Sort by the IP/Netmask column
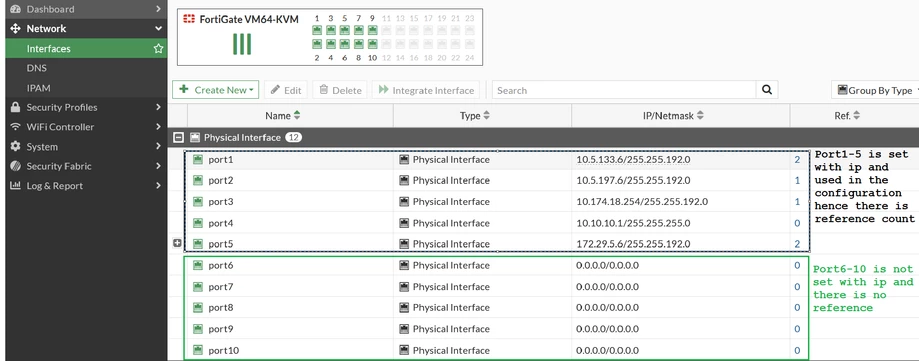Image resolution: width=919 pixels, height=361 pixels. (681, 115)
